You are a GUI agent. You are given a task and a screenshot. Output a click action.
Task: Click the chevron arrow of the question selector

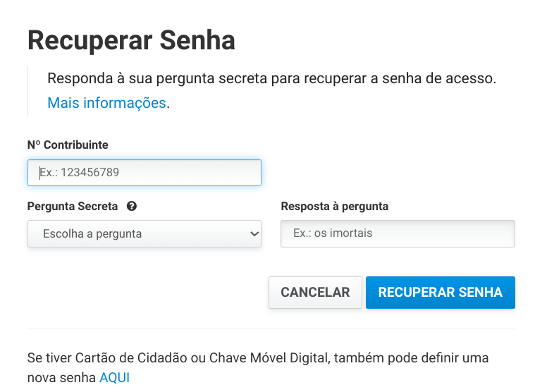pos(254,234)
